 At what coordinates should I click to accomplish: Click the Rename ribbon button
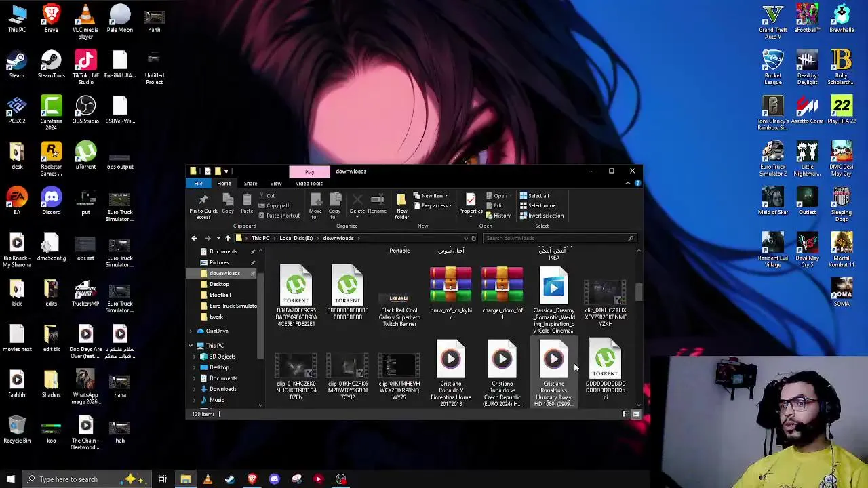click(377, 203)
